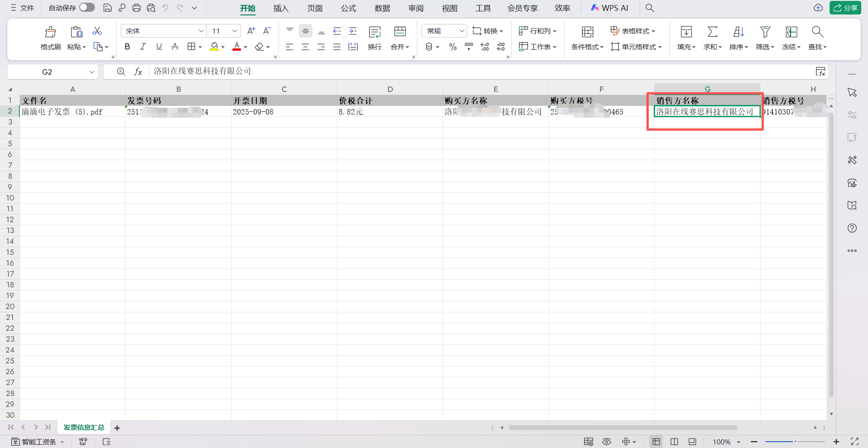Click the Decrease indent icon
This screenshot has height=448, width=868.
point(337,31)
